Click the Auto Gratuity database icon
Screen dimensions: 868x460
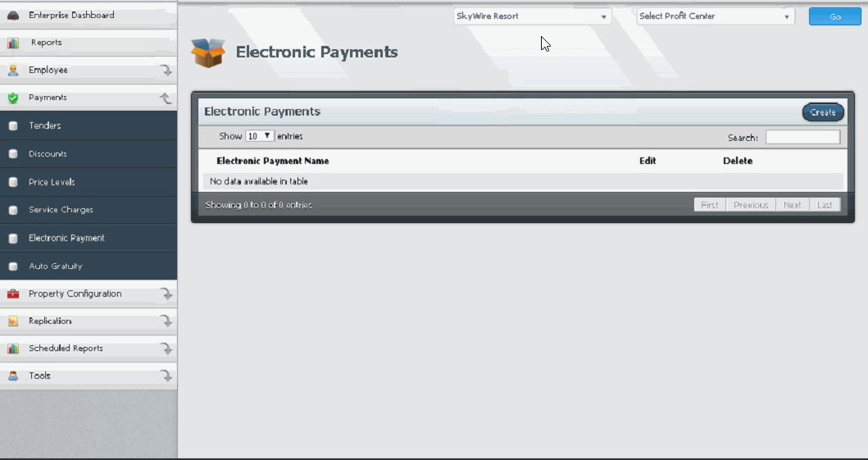coord(13,266)
